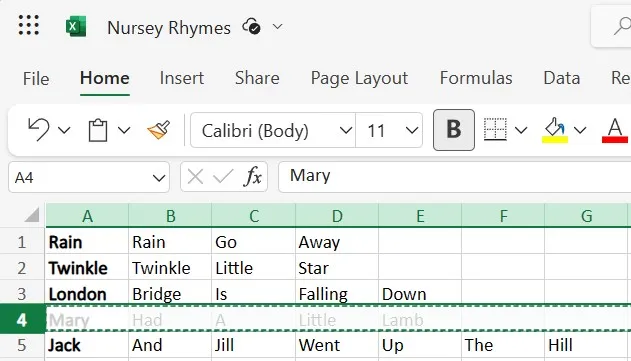The height and width of the screenshot is (361, 631).
Task: Click cell G5 containing Hill
Action: [x=587, y=345]
